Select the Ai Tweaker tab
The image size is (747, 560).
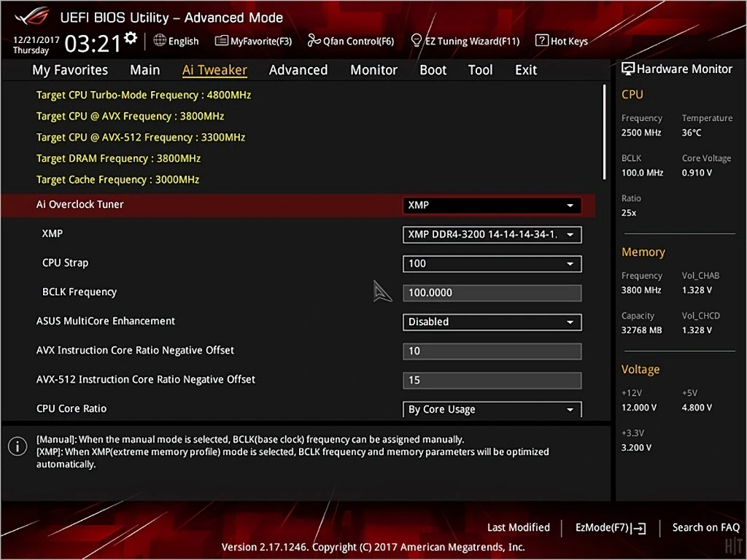tap(214, 70)
